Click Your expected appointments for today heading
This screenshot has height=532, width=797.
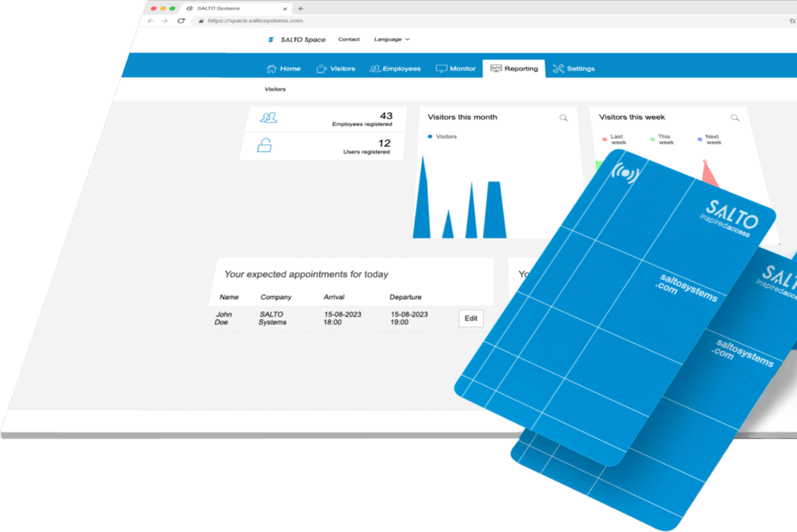pos(306,274)
